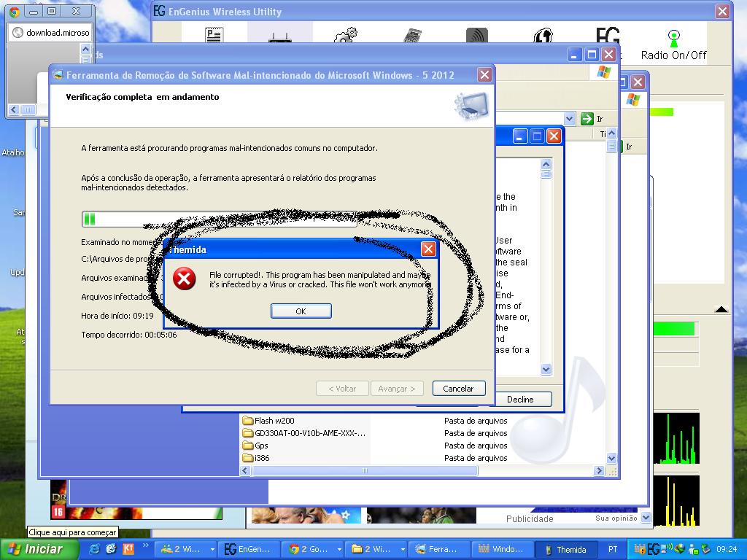The width and height of the screenshot is (747, 560).
Task: Open the gears settings icon in EnGenius
Action: 345,35
